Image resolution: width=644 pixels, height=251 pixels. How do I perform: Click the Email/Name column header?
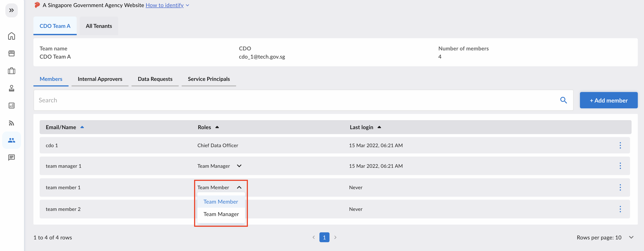(x=61, y=127)
